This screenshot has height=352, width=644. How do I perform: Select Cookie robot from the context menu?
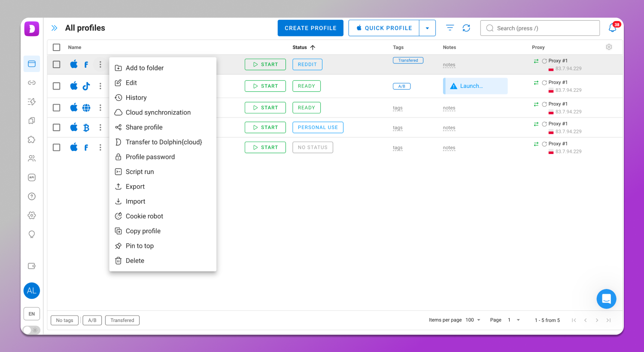(144, 216)
